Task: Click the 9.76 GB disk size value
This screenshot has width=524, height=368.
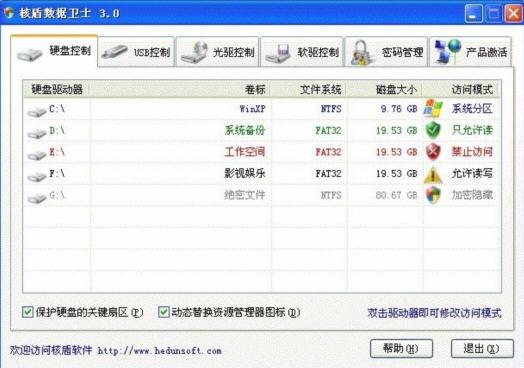Action: (399, 109)
